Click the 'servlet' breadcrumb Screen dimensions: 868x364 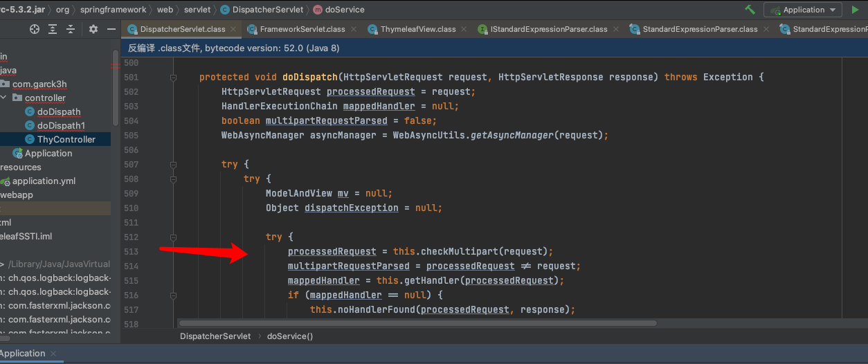point(197,10)
